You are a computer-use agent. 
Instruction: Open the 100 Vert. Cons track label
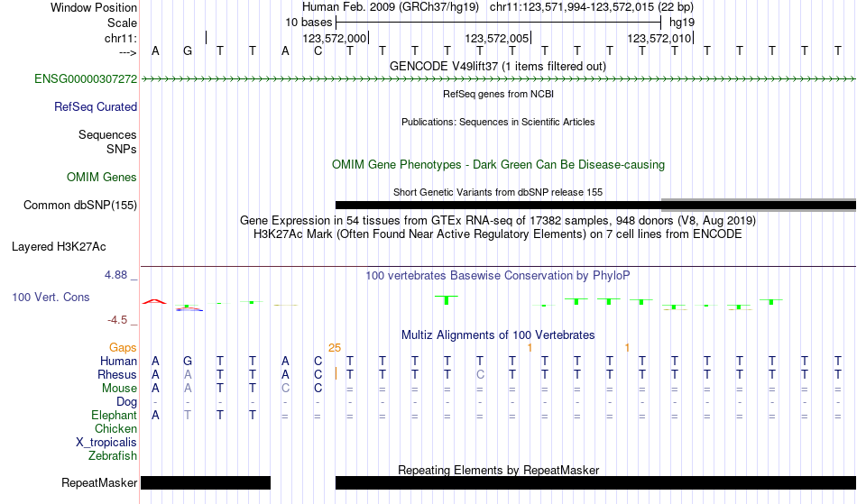pos(51,297)
